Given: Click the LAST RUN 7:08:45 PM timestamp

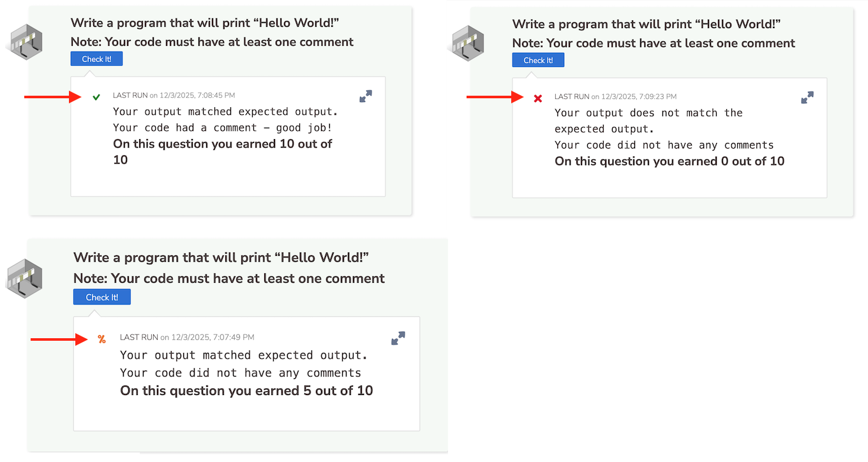Looking at the screenshot, I should pyautogui.click(x=174, y=96).
